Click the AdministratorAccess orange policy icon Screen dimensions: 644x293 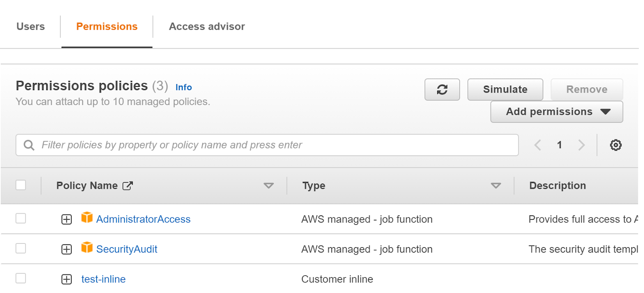[x=87, y=217]
